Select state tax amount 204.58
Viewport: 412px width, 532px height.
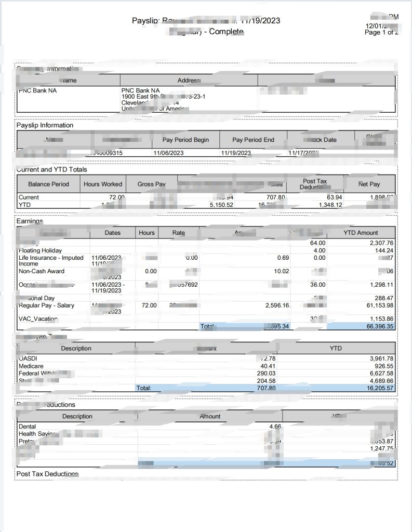tap(266, 381)
